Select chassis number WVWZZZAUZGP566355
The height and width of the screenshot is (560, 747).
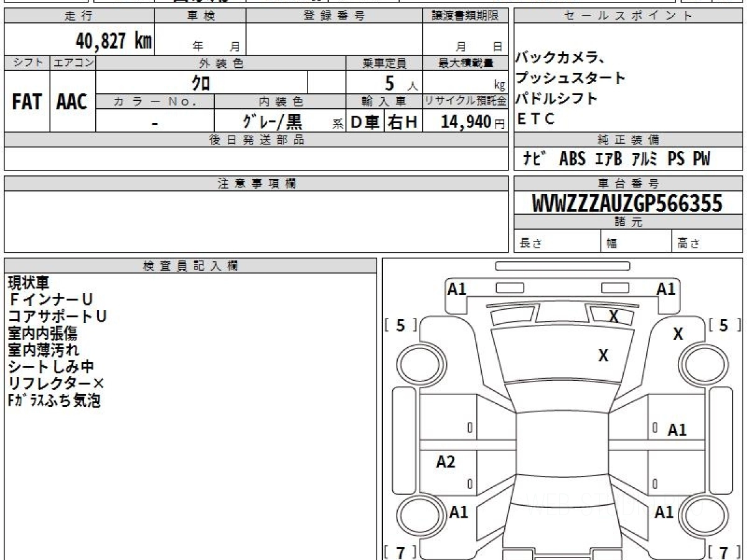pos(627,203)
